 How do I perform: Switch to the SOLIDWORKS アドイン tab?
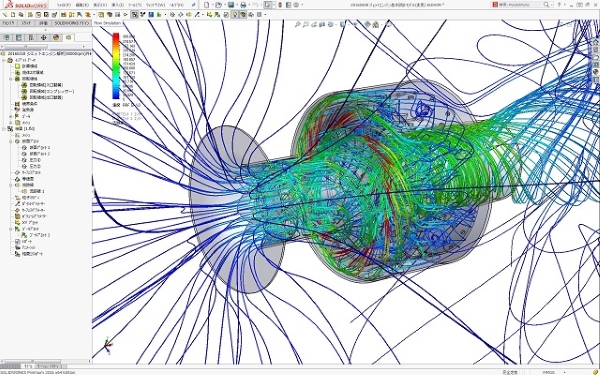pos(72,23)
